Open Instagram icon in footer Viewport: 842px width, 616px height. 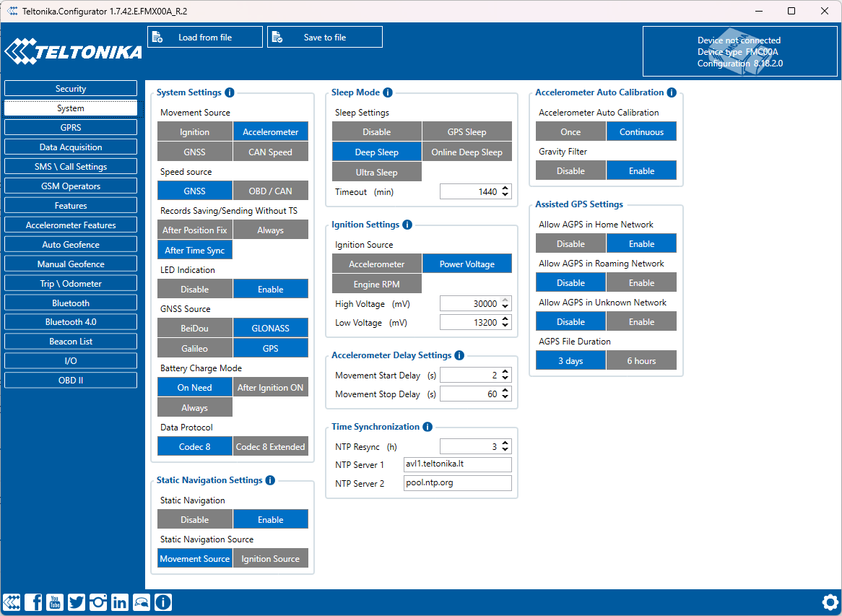click(x=97, y=602)
